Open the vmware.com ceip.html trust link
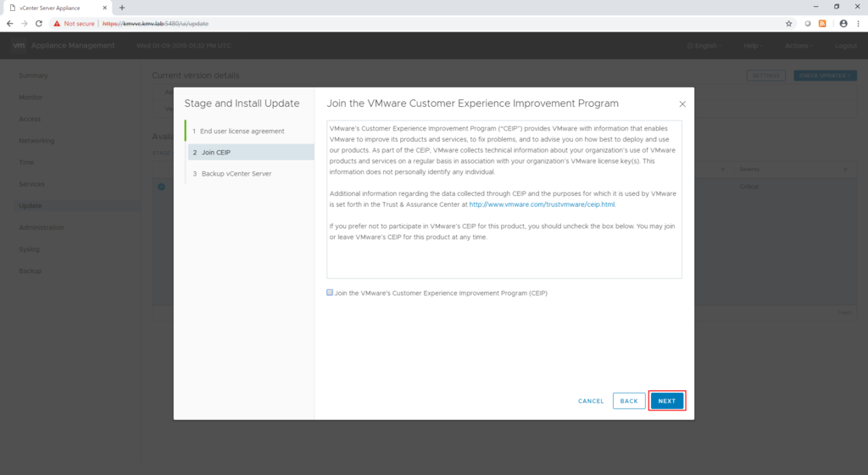Image resolution: width=868 pixels, height=475 pixels. [542, 204]
